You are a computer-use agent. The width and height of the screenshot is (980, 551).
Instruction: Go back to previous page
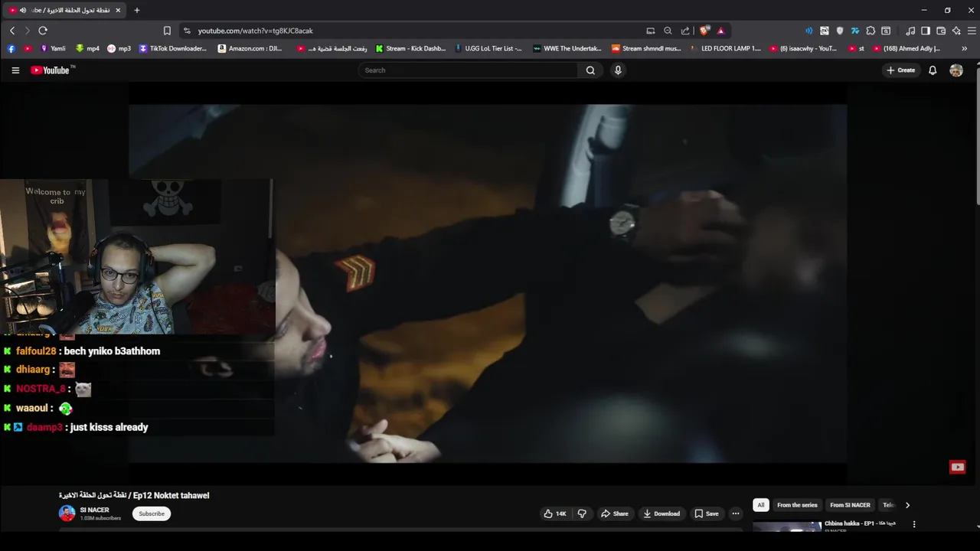pos(12,31)
